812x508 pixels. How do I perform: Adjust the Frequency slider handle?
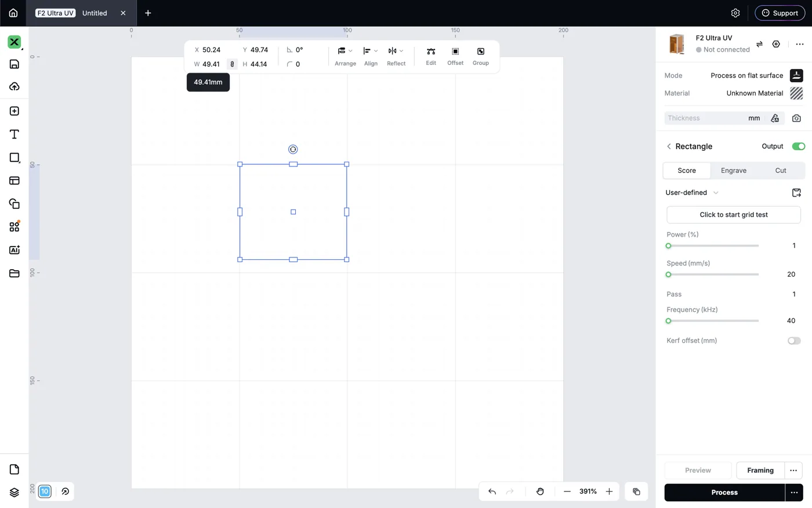(668, 321)
